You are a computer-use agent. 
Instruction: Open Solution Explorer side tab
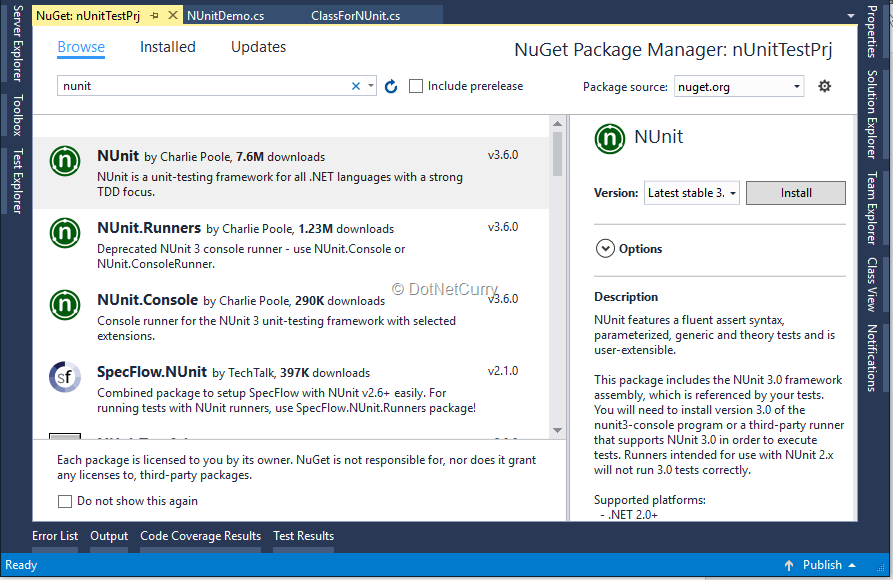coord(871,115)
